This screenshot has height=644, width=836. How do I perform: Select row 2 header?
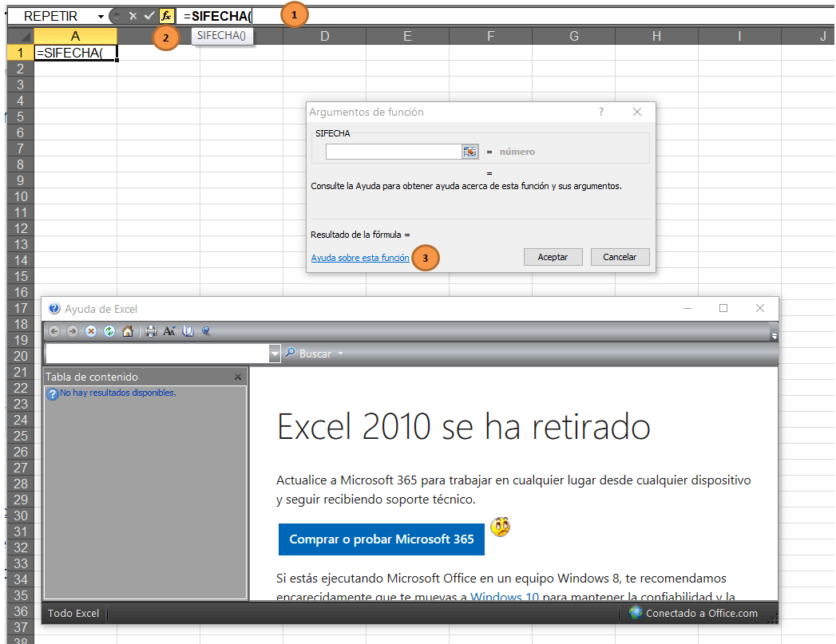(x=20, y=69)
